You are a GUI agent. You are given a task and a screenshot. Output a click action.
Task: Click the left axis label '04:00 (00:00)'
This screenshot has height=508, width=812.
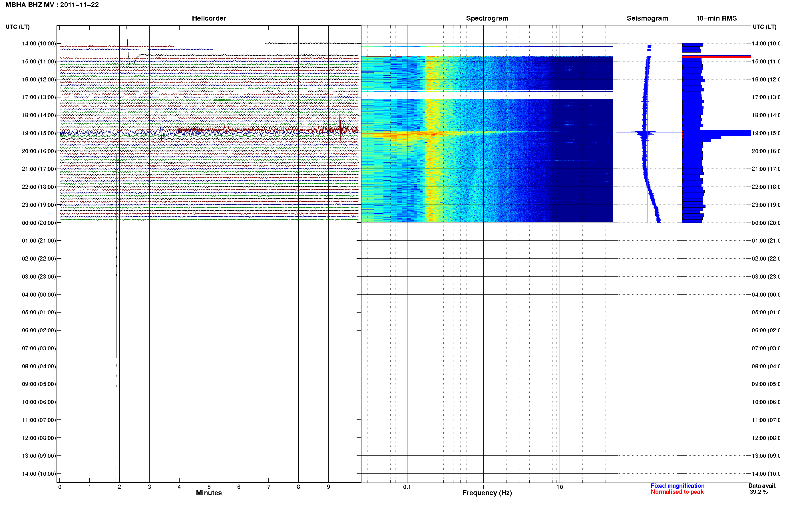click(39, 295)
